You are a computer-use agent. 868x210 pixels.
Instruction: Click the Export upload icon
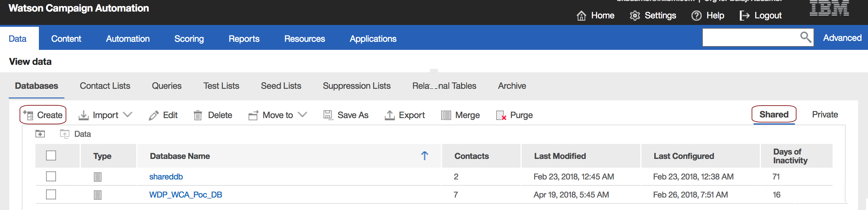(x=390, y=115)
